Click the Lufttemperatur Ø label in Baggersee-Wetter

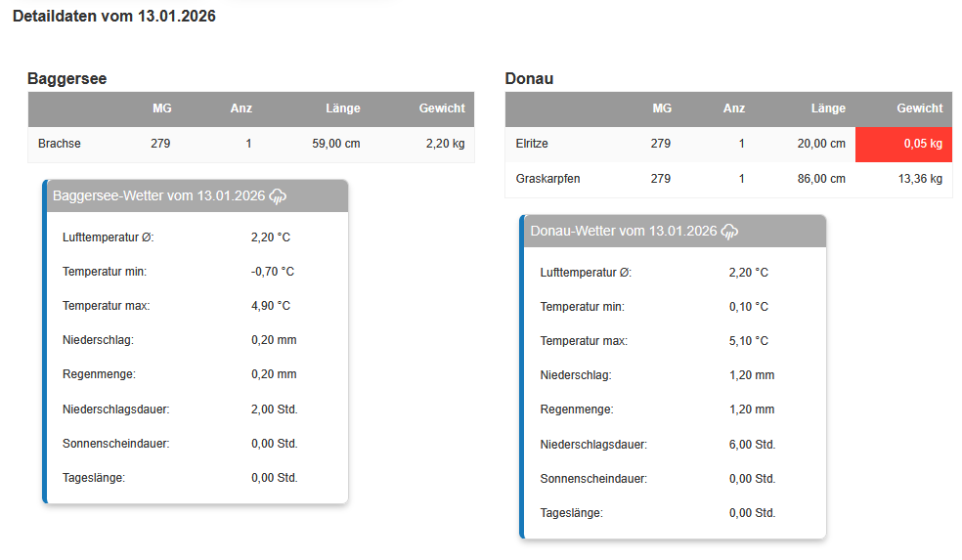pyautogui.click(x=108, y=237)
